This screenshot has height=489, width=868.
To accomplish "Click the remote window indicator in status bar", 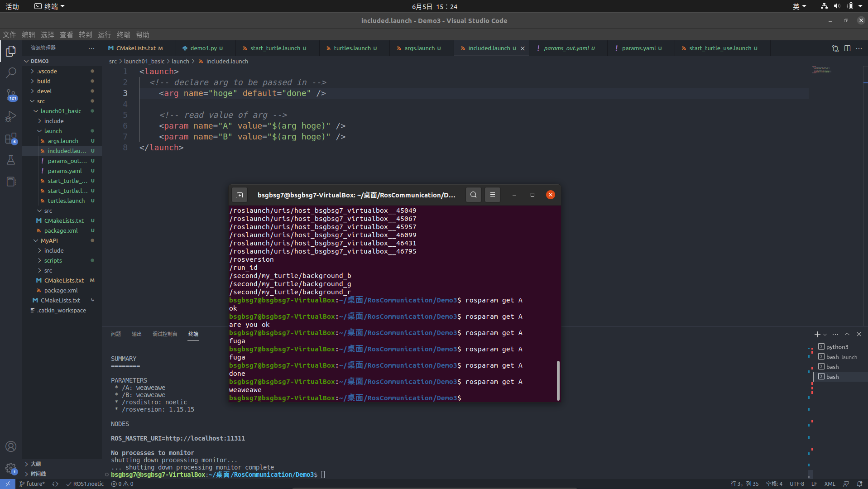I will [8, 484].
